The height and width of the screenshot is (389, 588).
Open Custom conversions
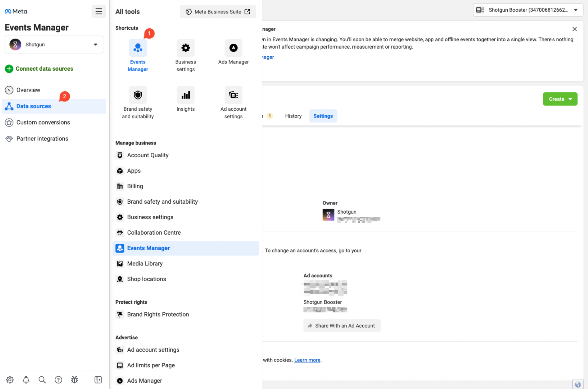click(x=54, y=122)
